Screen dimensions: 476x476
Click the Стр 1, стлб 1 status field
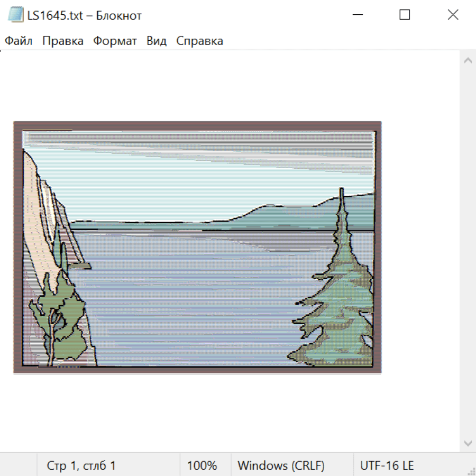point(81,465)
